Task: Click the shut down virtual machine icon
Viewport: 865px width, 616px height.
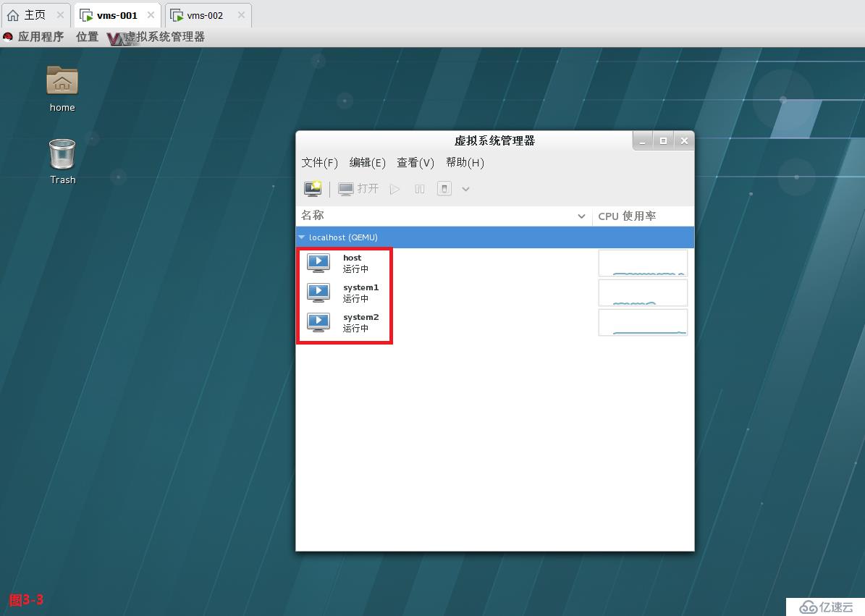Action: point(444,189)
